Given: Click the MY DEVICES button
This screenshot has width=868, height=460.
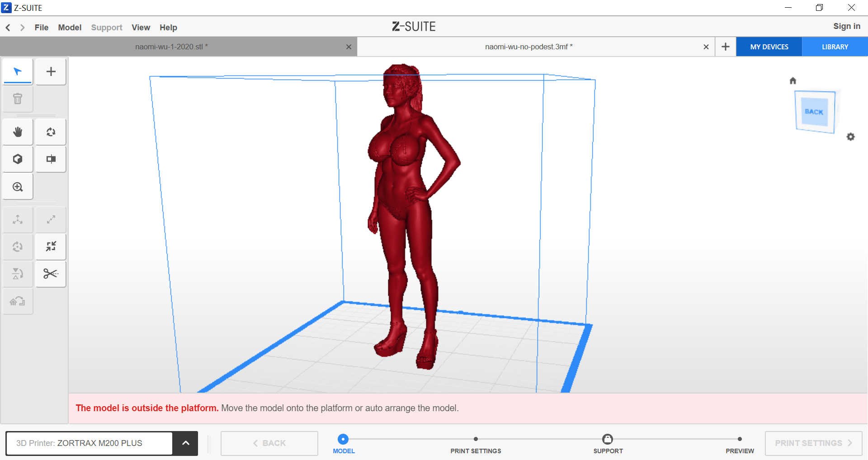Looking at the screenshot, I should click(x=769, y=47).
